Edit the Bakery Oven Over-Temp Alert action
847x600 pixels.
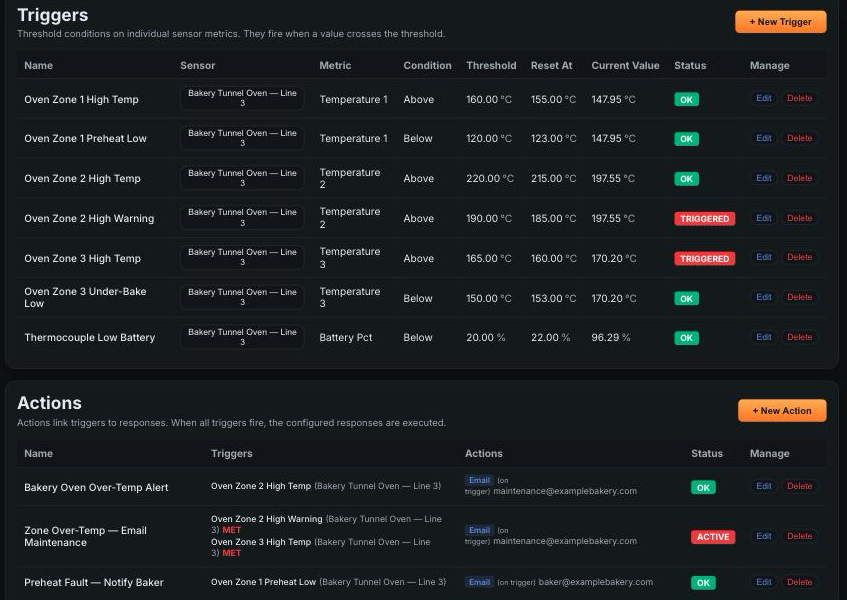click(763, 487)
